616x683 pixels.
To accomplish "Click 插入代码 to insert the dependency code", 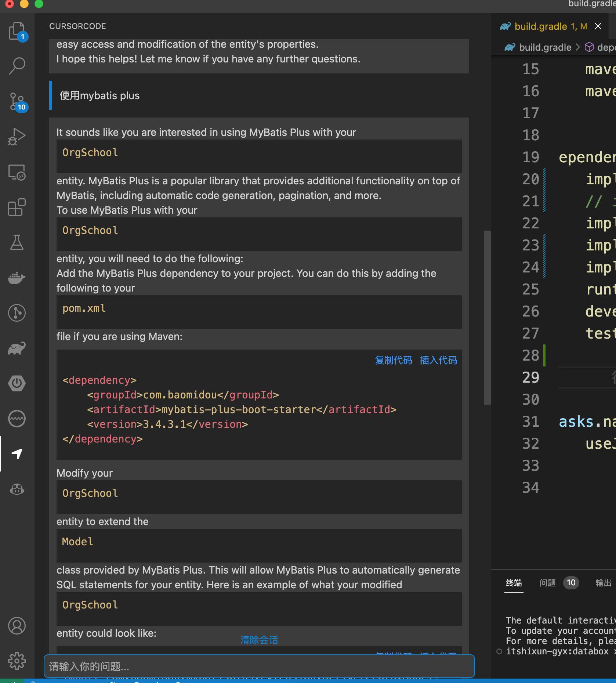I will click(x=438, y=360).
